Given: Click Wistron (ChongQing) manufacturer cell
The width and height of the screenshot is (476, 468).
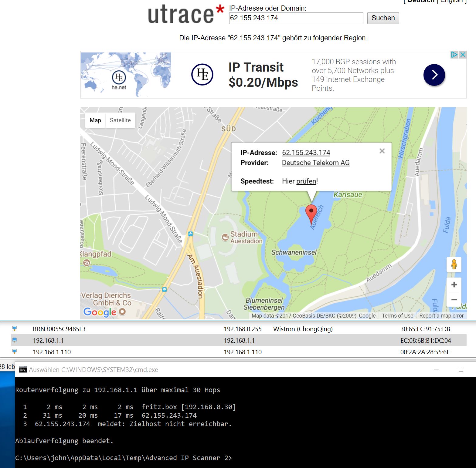Looking at the screenshot, I should tap(303, 329).
